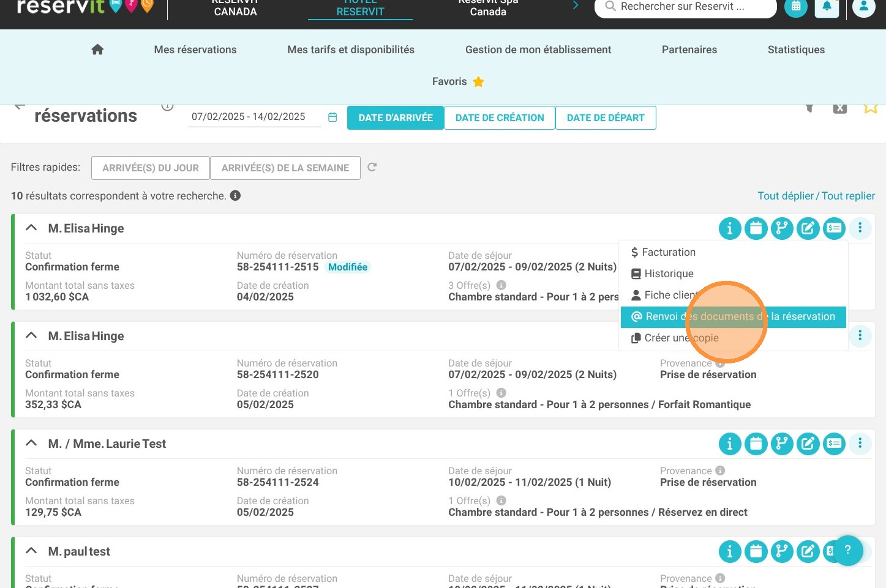This screenshot has height=588, width=886.
Task: Filter by DATE DE CRÉATION
Action: [500, 117]
